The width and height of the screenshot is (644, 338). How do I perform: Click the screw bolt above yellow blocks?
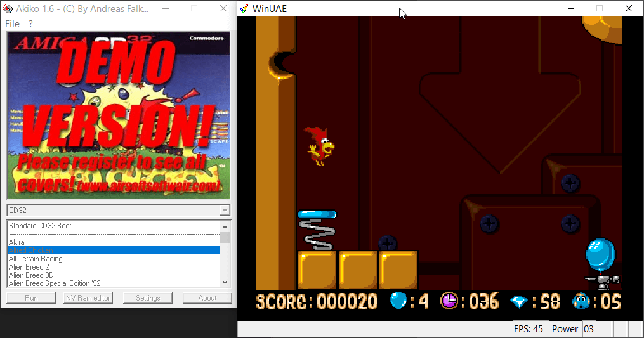387,243
